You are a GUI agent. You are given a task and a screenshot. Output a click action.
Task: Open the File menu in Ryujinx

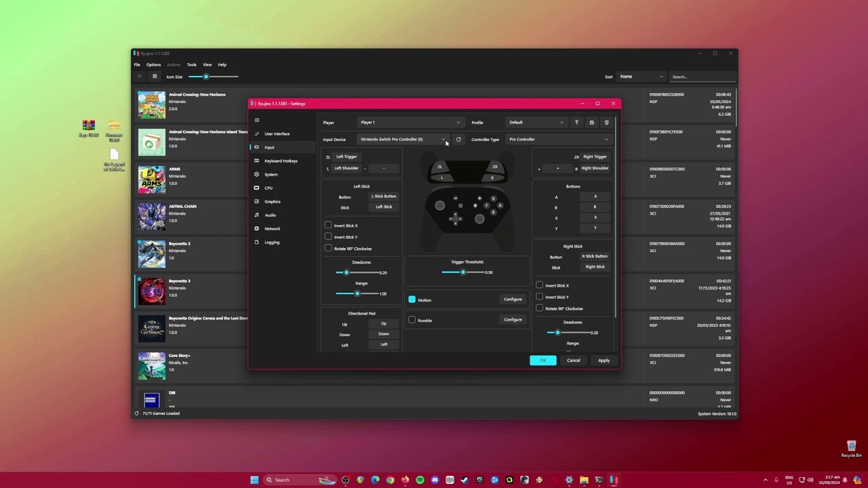137,65
